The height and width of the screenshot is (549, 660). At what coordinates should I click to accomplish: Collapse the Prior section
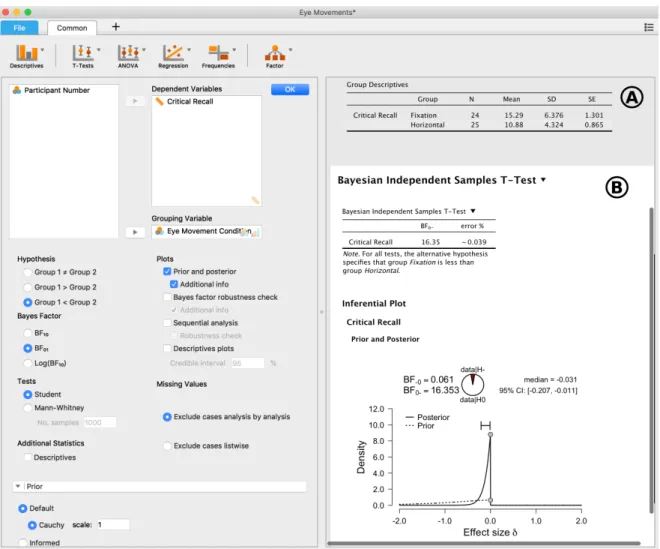(x=18, y=486)
